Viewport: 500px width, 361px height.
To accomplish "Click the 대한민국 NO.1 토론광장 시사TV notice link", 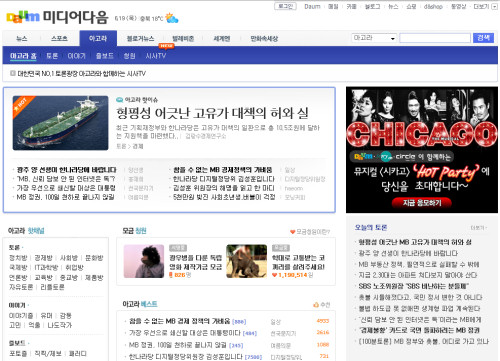I will (82, 73).
